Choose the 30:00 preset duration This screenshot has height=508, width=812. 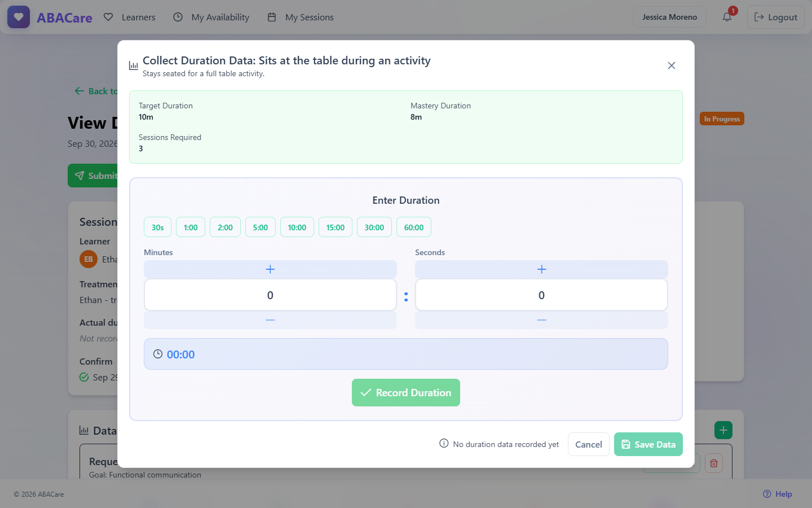pos(374,227)
